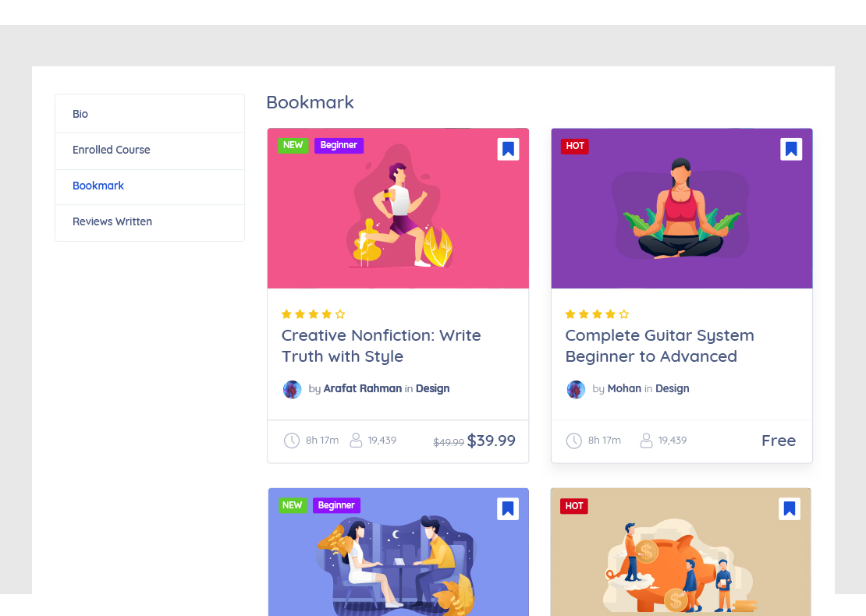Open Creative Nonfiction: Write Truth with Style
This screenshot has height=616, width=866.
click(x=381, y=345)
